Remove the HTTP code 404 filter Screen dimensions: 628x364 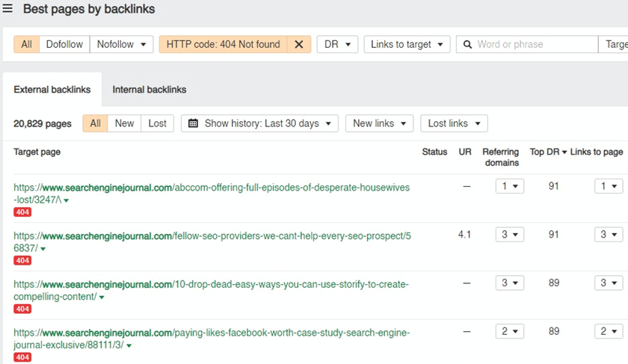click(298, 44)
